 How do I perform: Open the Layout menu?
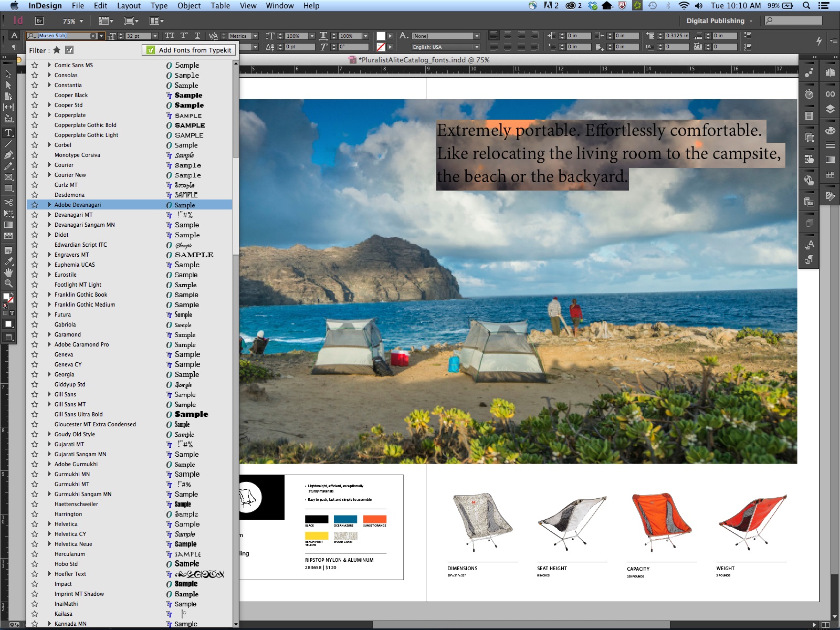coord(129,6)
